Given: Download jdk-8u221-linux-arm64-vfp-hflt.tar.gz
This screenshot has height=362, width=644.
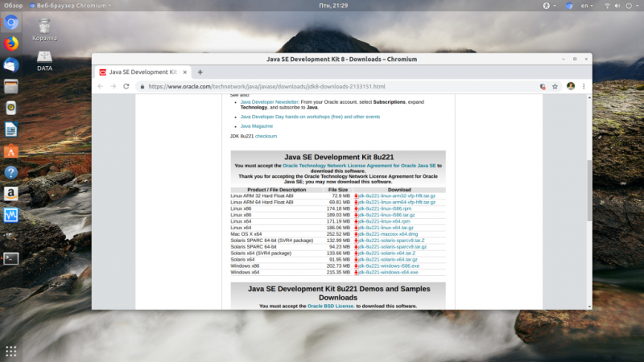Looking at the screenshot, I should coord(396,203).
